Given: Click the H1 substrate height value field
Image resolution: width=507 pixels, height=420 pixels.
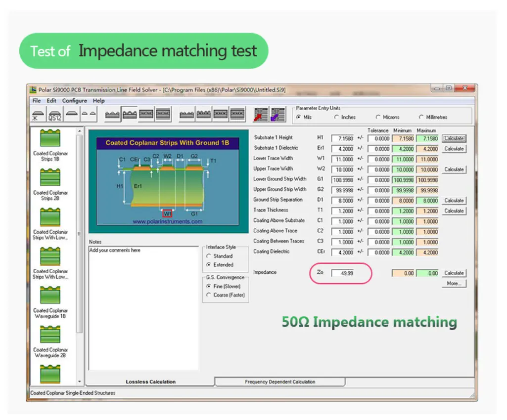Looking at the screenshot, I should pos(342,138).
